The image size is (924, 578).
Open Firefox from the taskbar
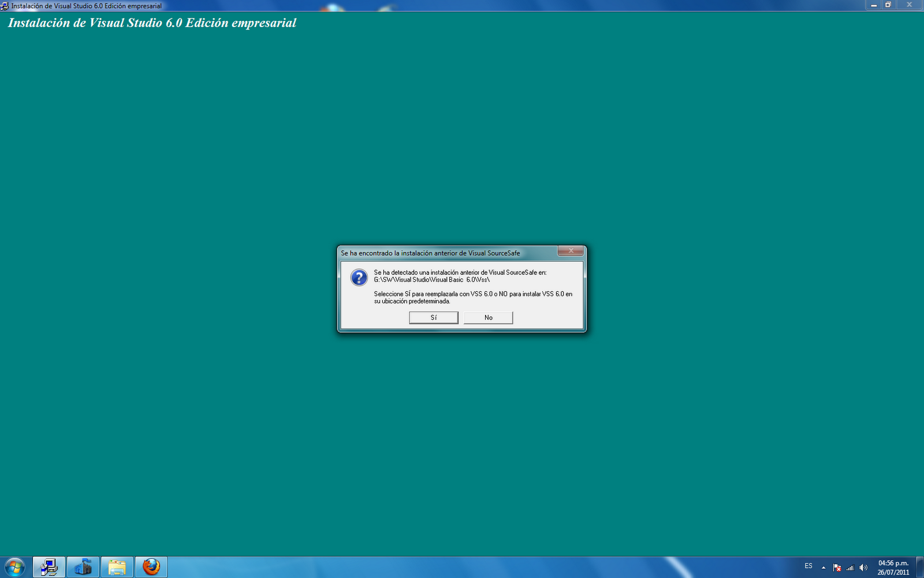[x=151, y=566]
